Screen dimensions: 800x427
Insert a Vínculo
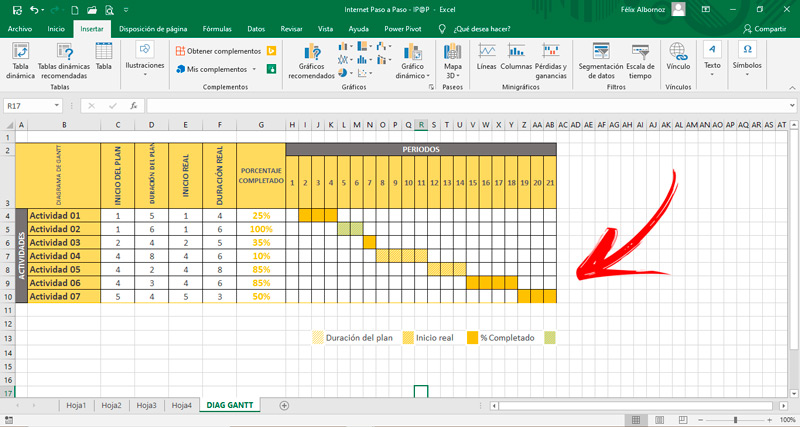tap(678, 56)
